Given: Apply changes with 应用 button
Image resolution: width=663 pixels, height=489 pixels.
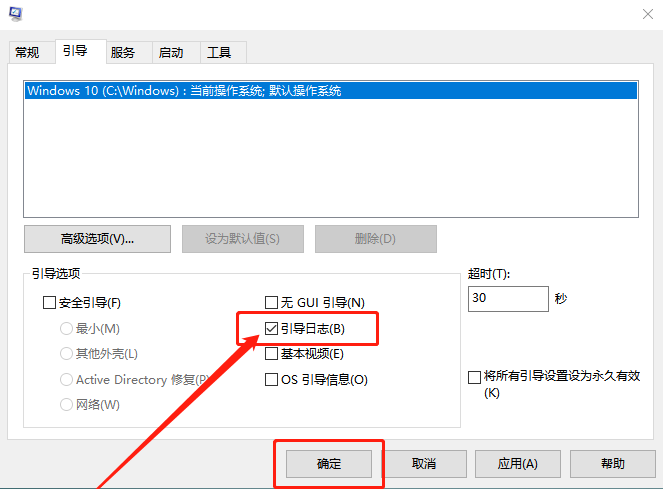Looking at the screenshot, I should pyautogui.click(x=518, y=464).
